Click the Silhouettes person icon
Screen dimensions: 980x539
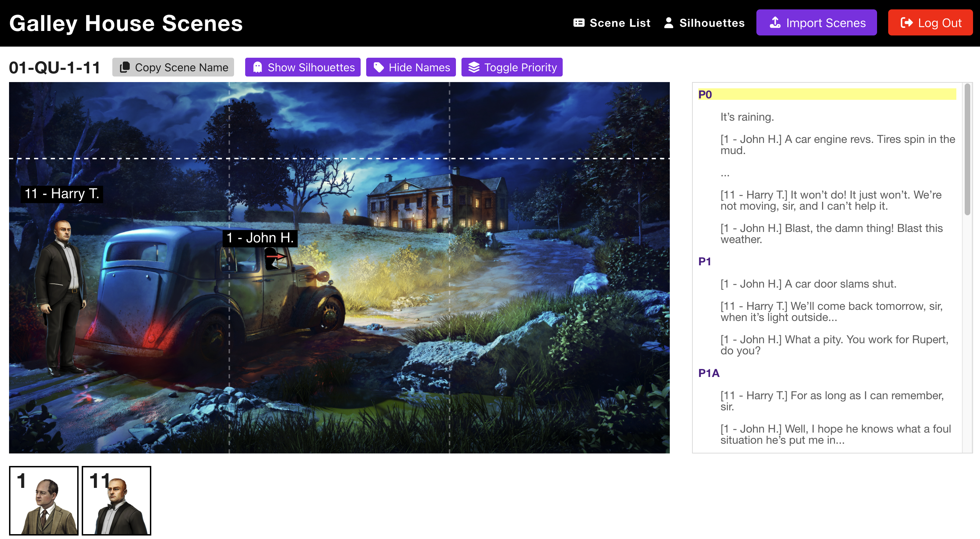[668, 23]
